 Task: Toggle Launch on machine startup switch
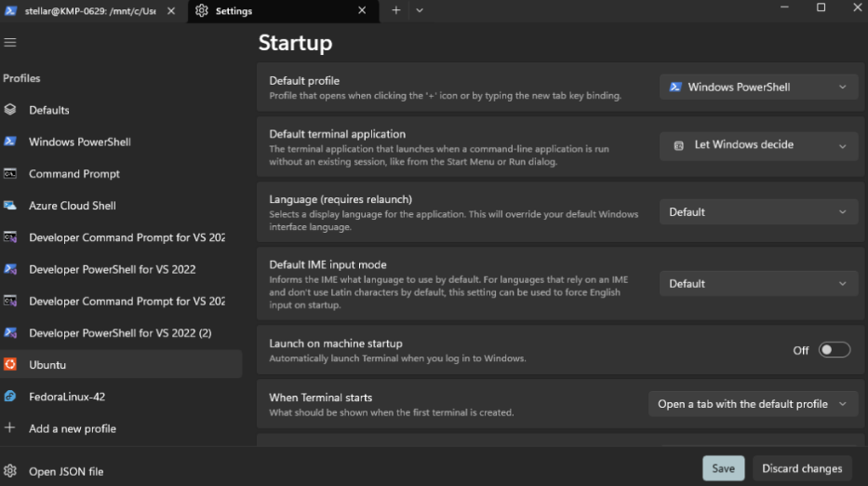835,350
